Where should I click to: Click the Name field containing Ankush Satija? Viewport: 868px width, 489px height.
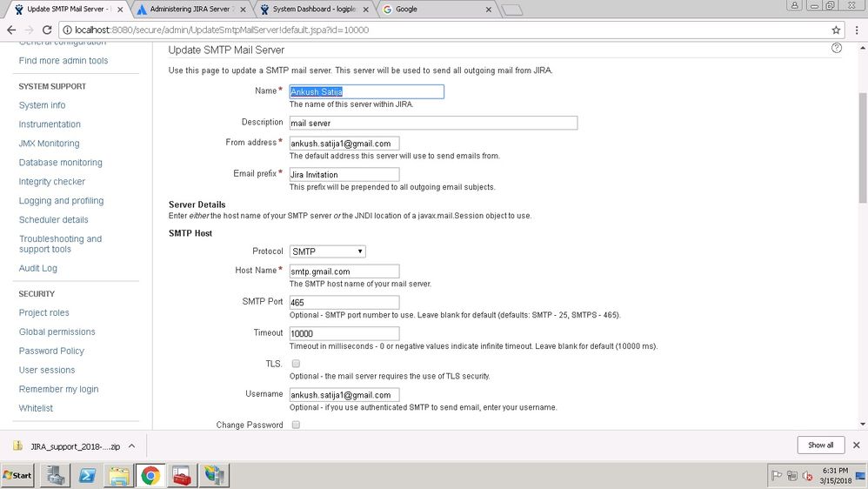click(366, 92)
